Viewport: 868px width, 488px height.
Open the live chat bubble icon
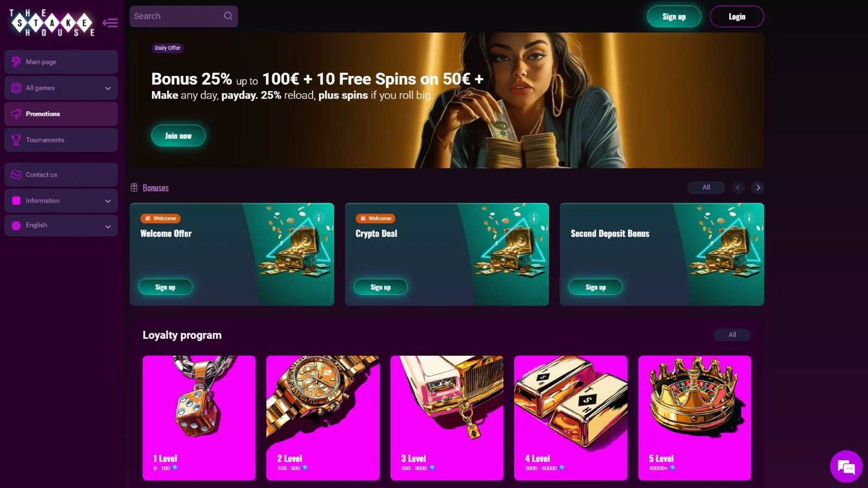846,466
